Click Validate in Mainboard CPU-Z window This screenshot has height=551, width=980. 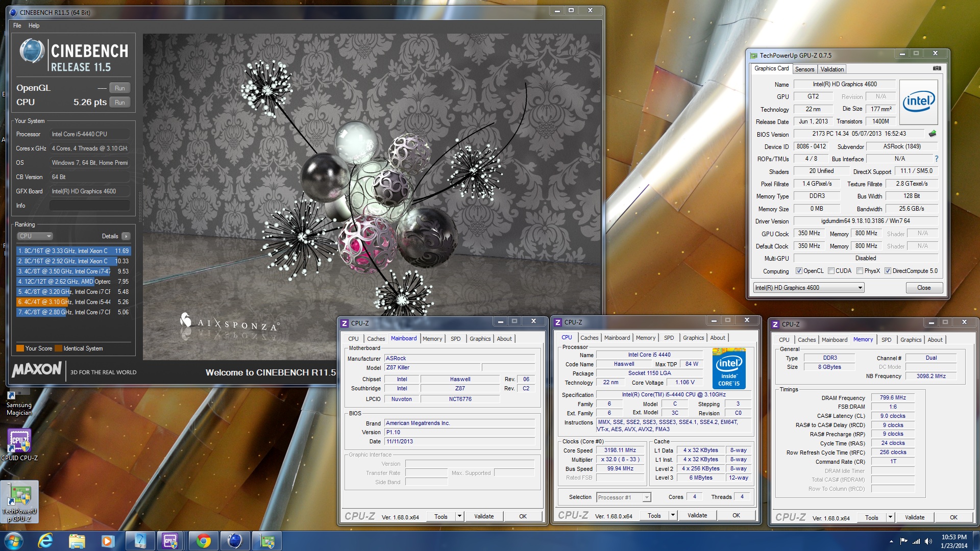(484, 516)
